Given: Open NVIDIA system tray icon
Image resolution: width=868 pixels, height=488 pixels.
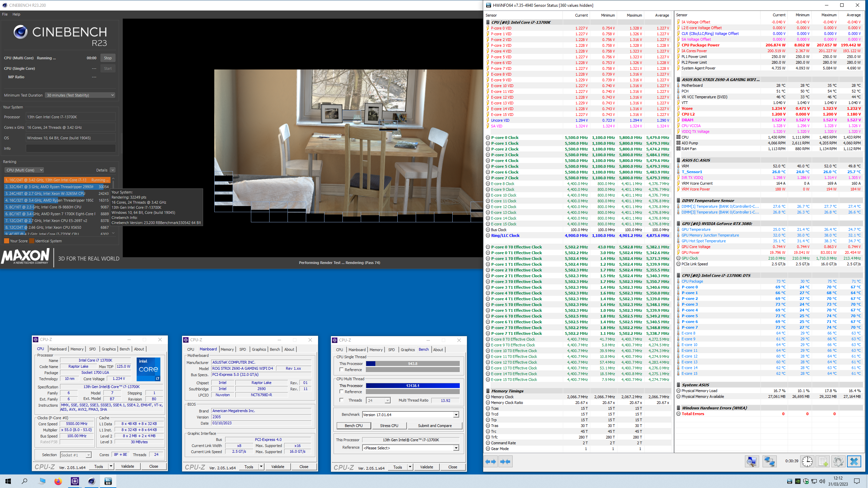Looking at the screenshot, I should 798,481.
